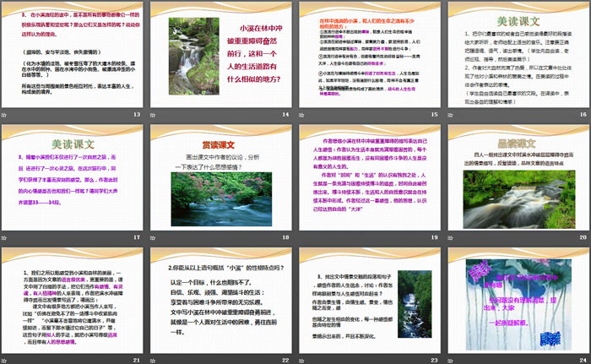Click the 美读课文 title on slide 16
The image size is (591, 364).
(x=515, y=19)
